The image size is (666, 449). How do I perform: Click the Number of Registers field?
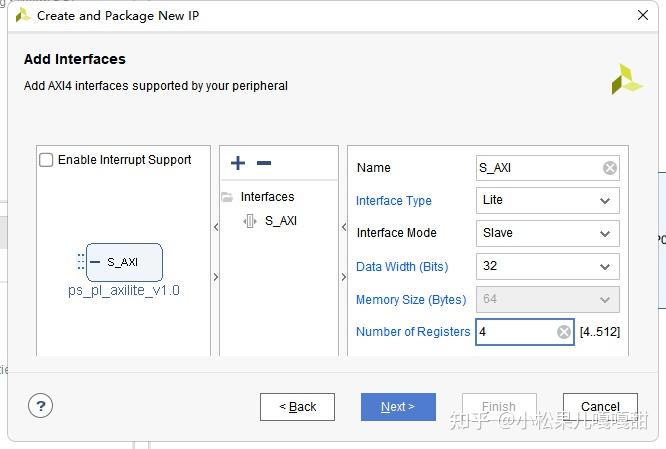coord(515,332)
